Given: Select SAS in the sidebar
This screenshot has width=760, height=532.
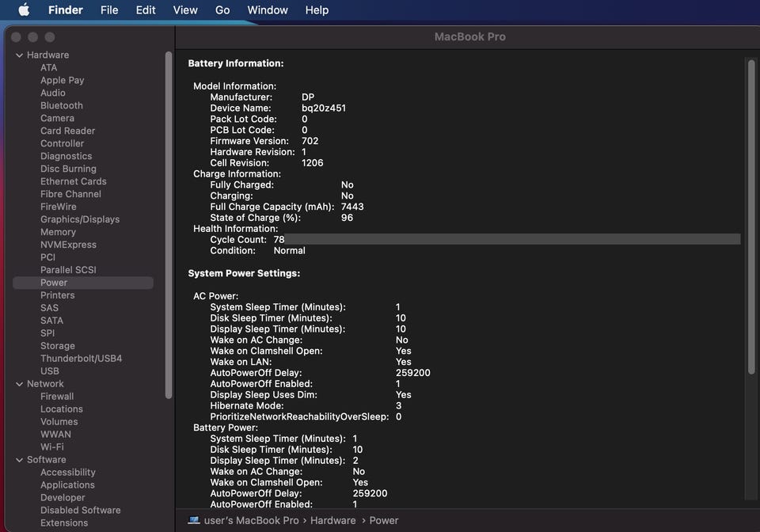Looking at the screenshot, I should point(49,308).
